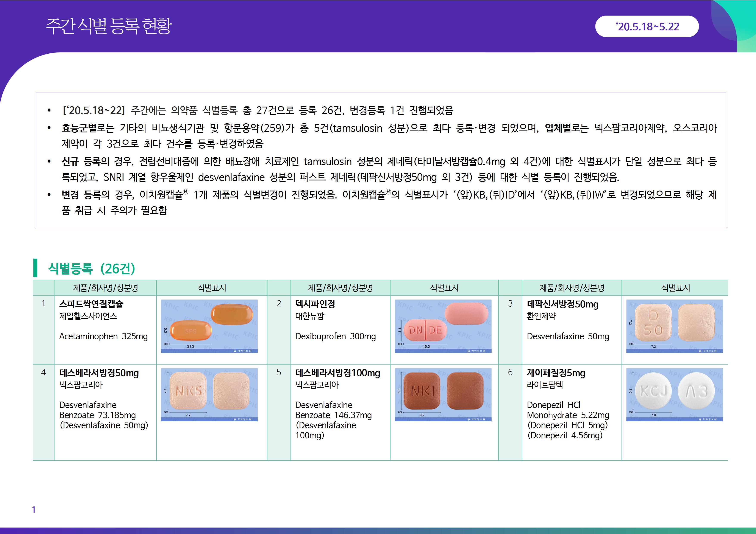Select product name 스피드싹연질캡슐
Screen dimensions: 756x534
91,304
